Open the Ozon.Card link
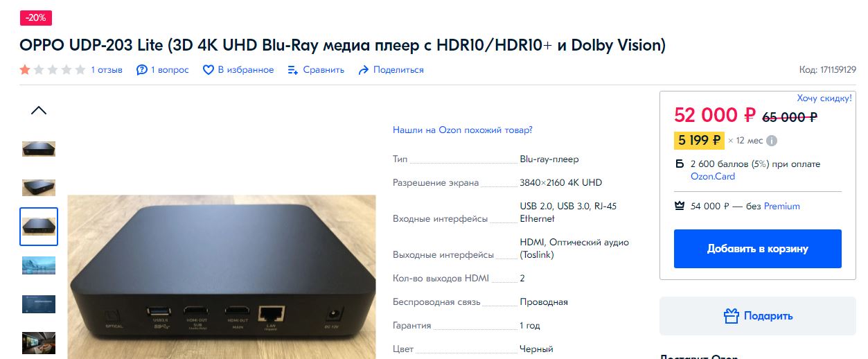 713,176
